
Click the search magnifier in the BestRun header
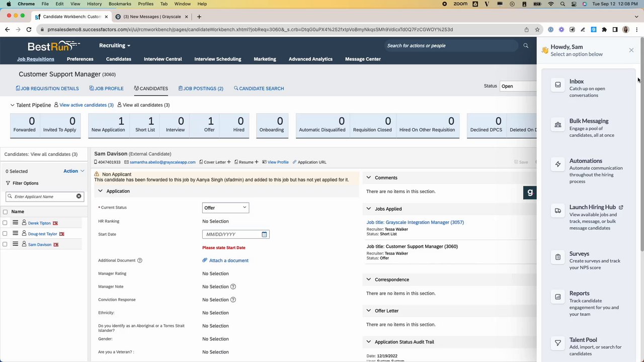click(526, 46)
